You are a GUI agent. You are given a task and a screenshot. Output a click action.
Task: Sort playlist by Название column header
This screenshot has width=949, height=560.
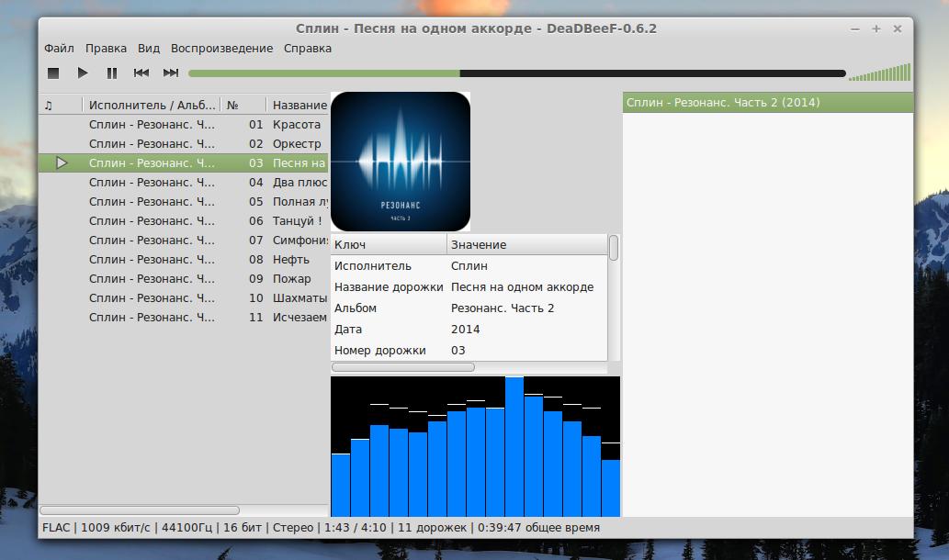(299, 105)
